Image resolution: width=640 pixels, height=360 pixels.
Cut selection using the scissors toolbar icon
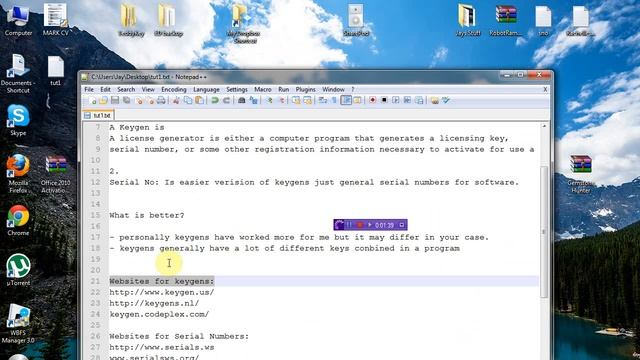tap(176, 100)
